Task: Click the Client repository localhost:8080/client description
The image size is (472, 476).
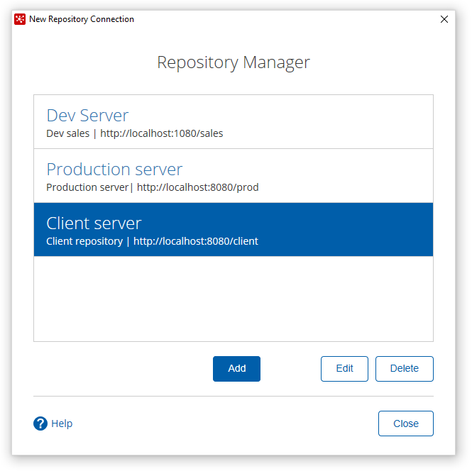Action: click(152, 241)
